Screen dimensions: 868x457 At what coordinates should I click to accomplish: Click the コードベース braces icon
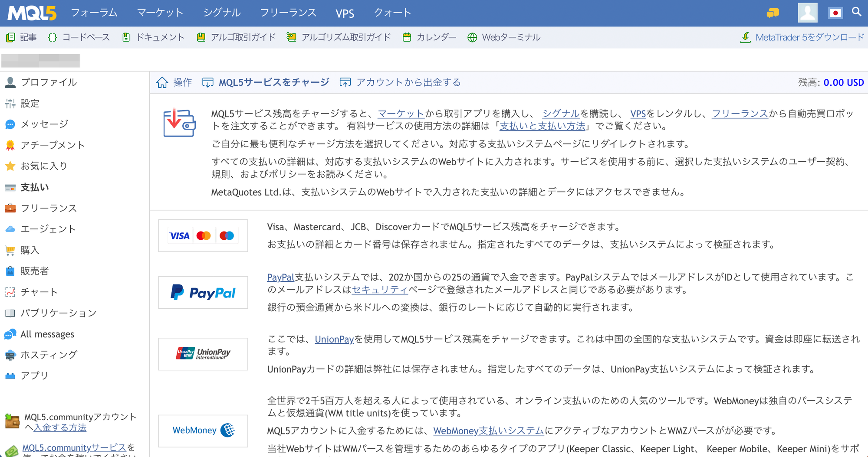pyautogui.click(x=53, y=38)
